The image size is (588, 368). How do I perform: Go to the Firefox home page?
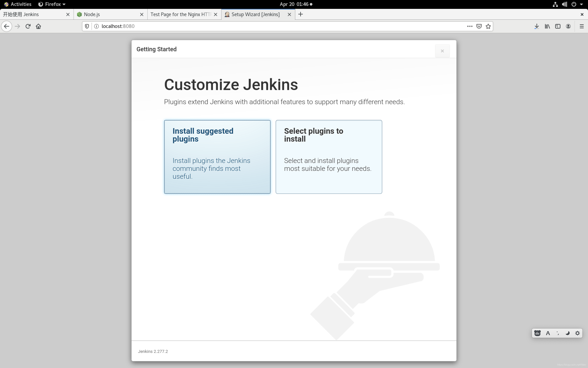click(38, 26)
